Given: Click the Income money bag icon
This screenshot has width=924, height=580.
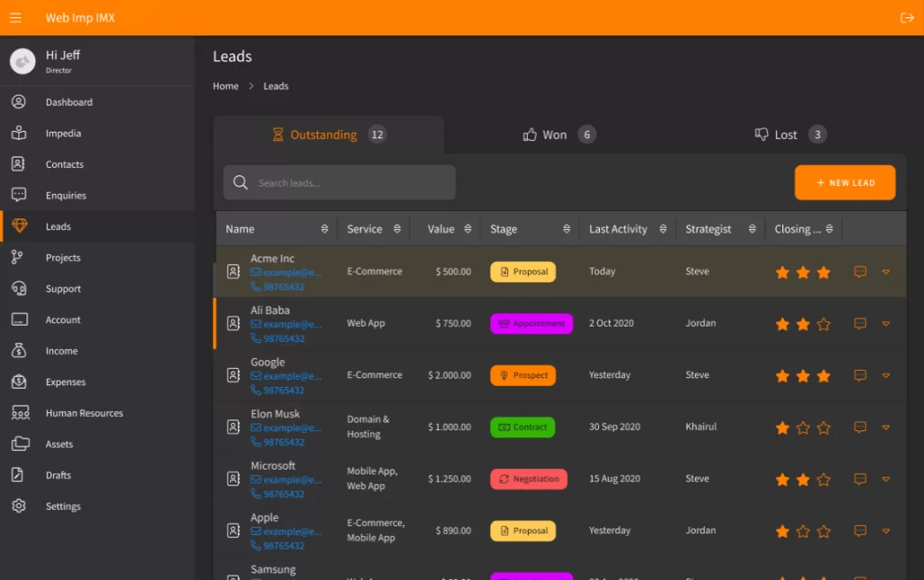Looking at the screenshot, I should [19, 351].
